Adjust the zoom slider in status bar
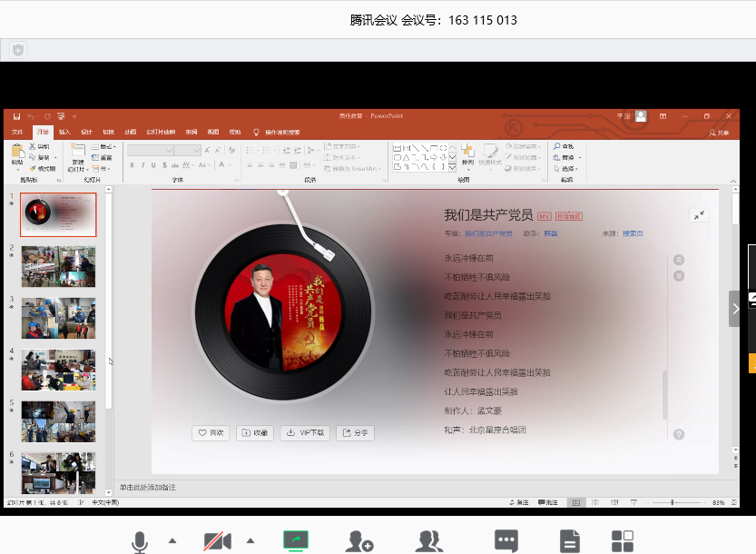 pyautogui.click(x=673, y=502)
